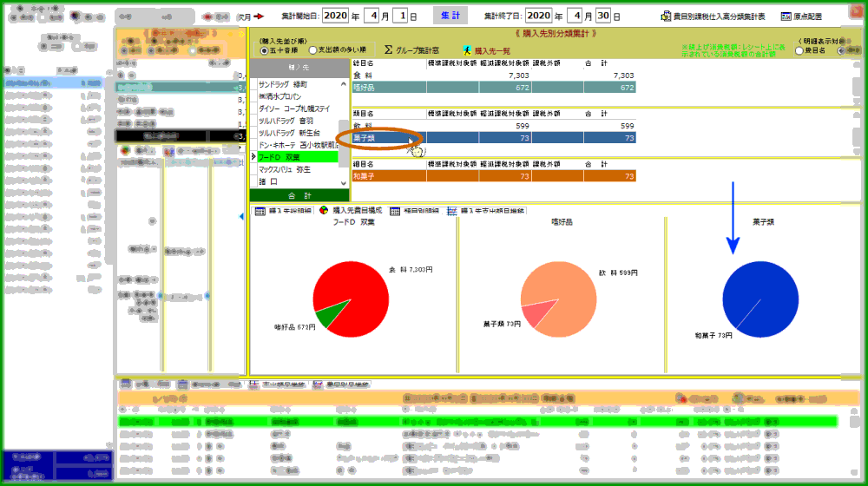Open 費目別課税仕入高分類集計表 report icon
Image resolution: width=868 pixels, height=486 pixels.
point(666,16)
